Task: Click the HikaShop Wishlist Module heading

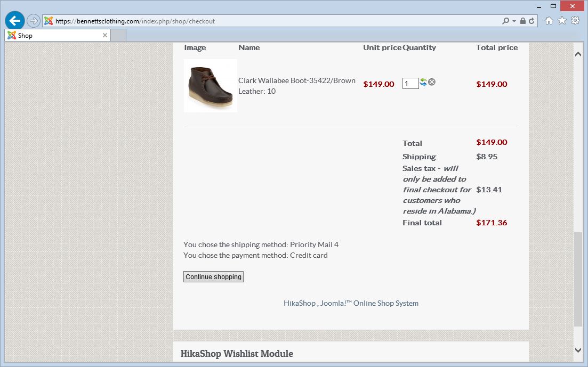Action: (x=237, y=354)
